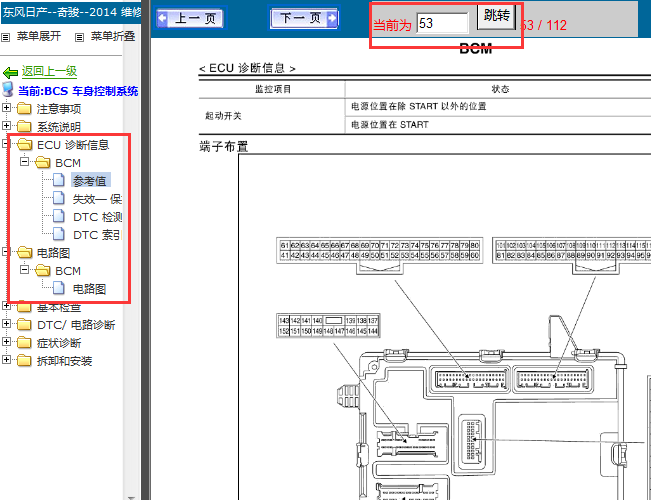Expand the 拆卸和安装 tree node
The width and height of the screenshot is (651, 500).
pos(6,359)
